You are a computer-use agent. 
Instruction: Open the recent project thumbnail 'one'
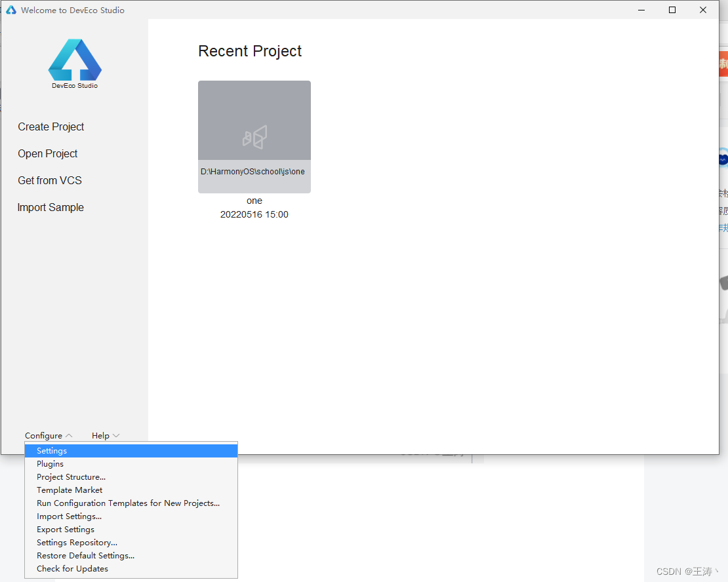click(x=254, y=137)
